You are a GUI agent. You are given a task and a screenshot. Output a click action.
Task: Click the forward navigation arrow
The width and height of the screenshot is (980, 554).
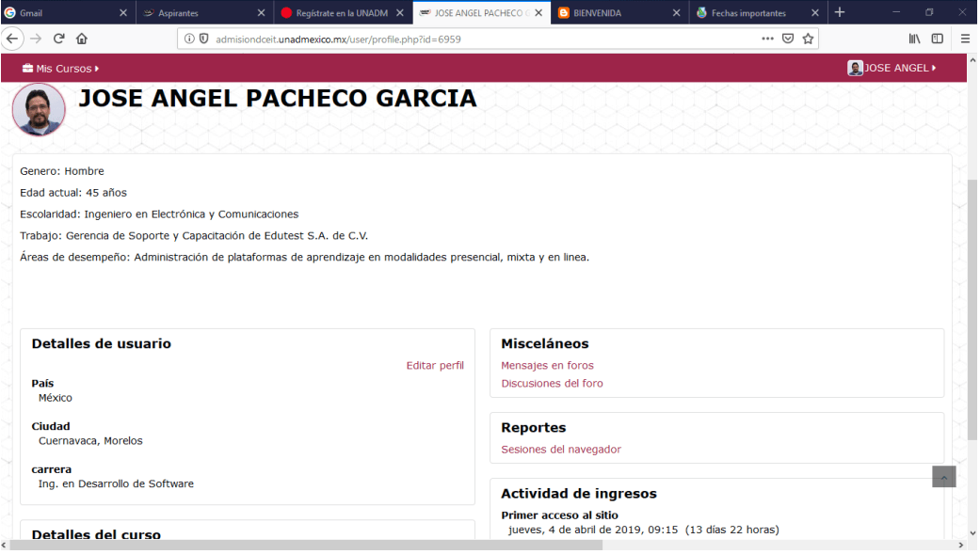tap(36, 39)
